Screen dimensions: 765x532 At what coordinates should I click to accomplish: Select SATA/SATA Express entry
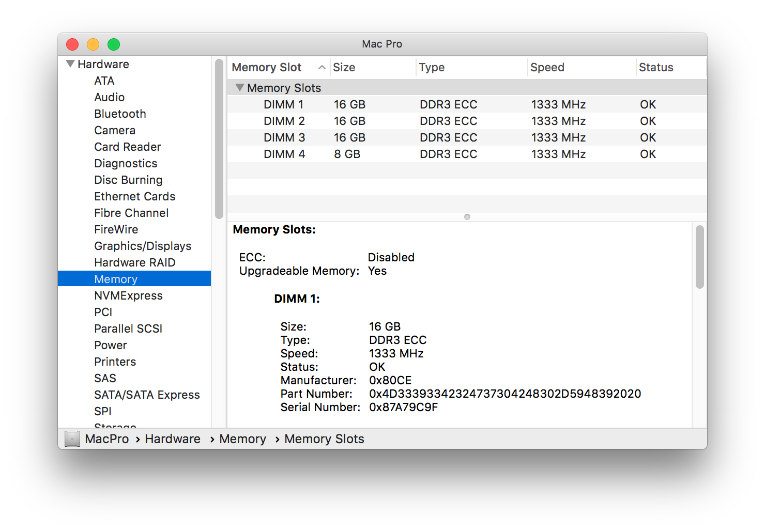tap(147, 395)
